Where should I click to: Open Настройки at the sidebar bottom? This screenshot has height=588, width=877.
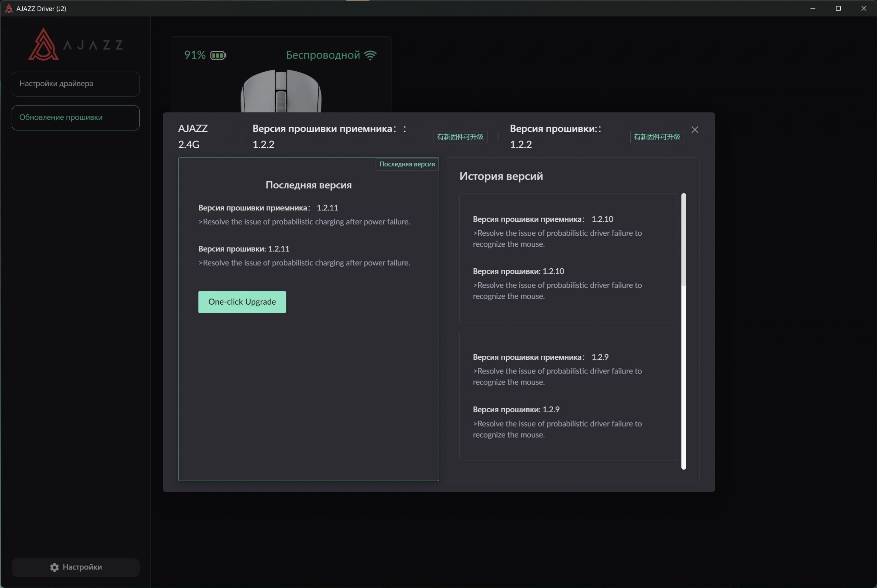75,567
